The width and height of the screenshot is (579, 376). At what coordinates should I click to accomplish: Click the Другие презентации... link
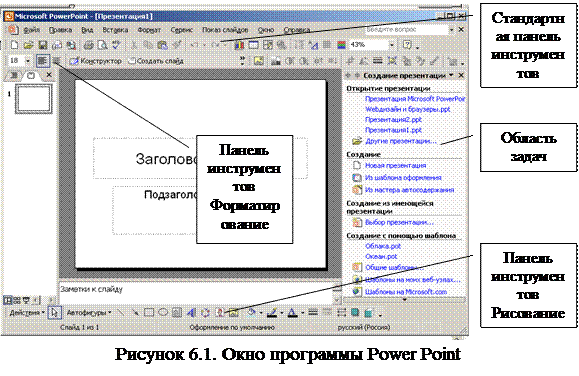[401, 141]
